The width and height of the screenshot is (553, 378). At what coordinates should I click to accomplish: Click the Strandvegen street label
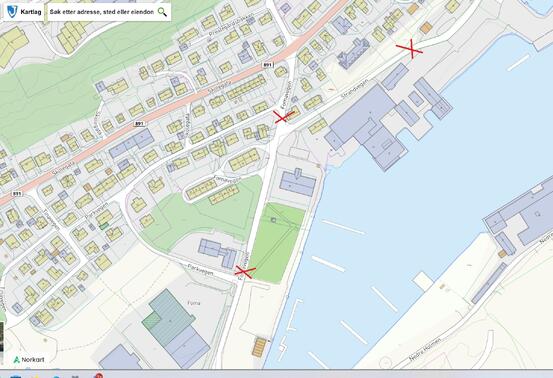[x=354, y=89]
